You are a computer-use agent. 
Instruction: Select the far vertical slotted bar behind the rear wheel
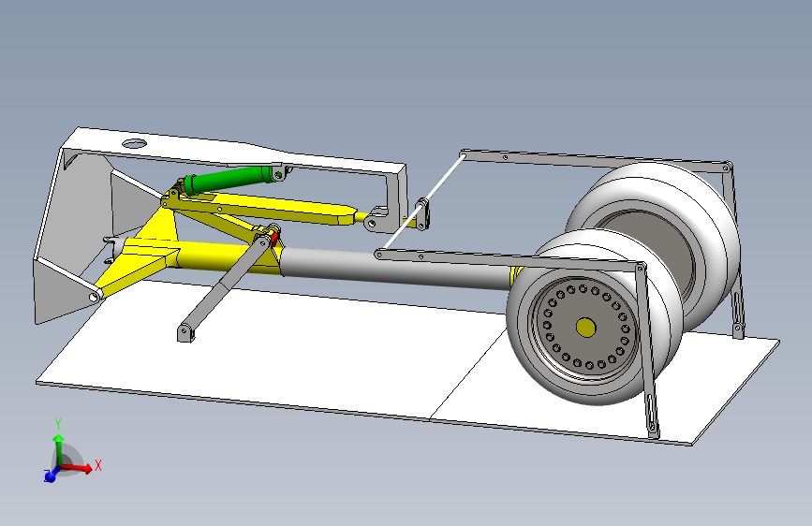[x=734, y=251]
